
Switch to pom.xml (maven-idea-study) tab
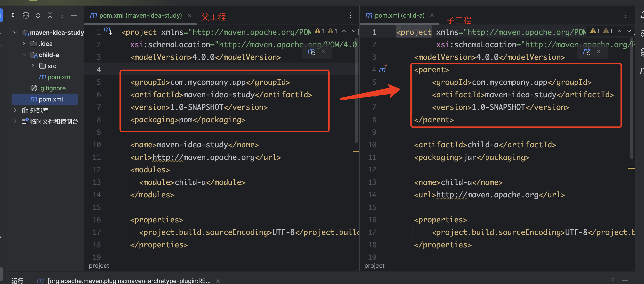(x=140, y=16)
